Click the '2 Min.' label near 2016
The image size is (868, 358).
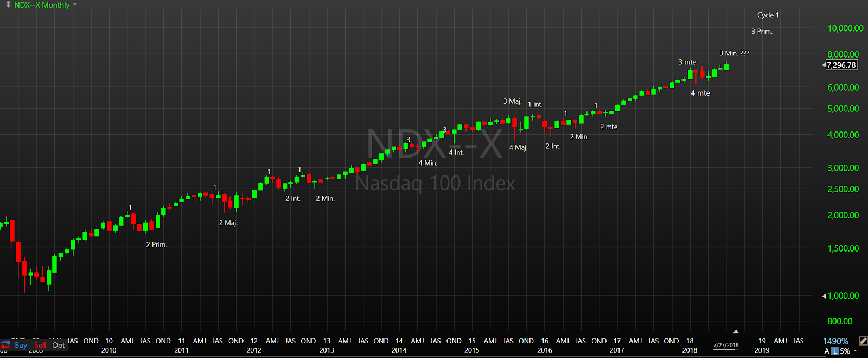[579, 137]
